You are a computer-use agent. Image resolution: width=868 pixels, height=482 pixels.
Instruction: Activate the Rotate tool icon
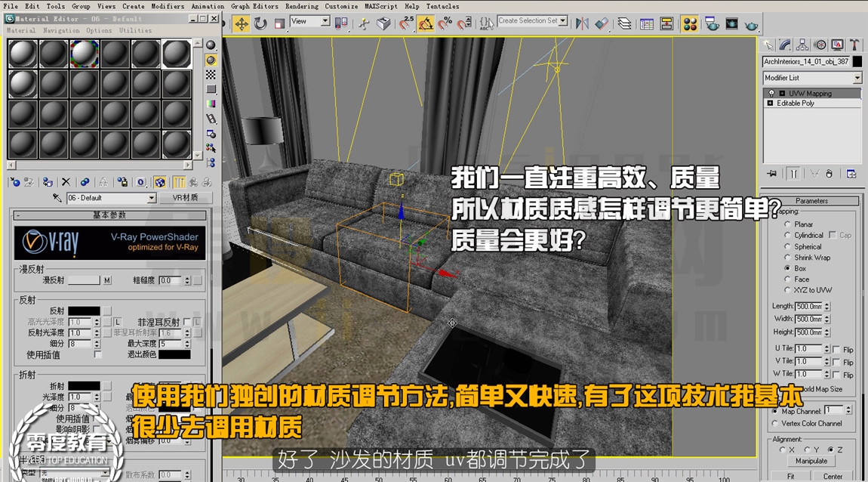[260, 24]
